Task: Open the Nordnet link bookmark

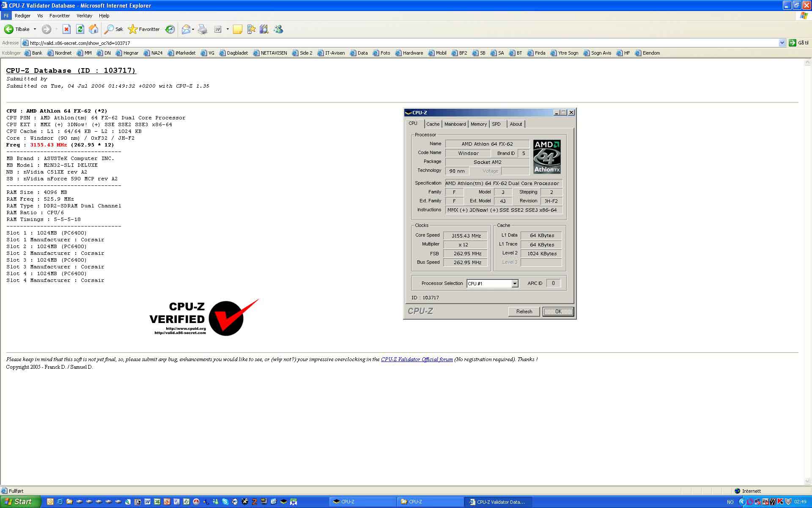Action: tap(60, 53)
